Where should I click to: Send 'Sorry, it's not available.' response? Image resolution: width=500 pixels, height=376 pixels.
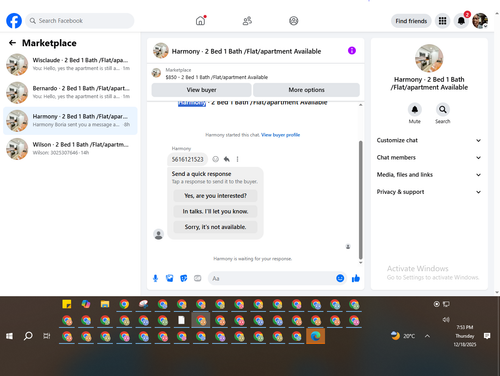[x=215, y=227]
